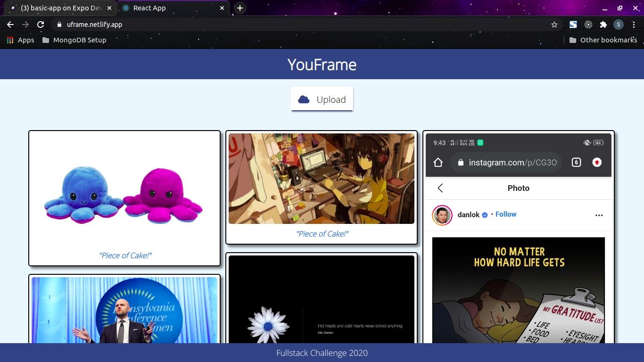Click the site padlock icon

59,25
